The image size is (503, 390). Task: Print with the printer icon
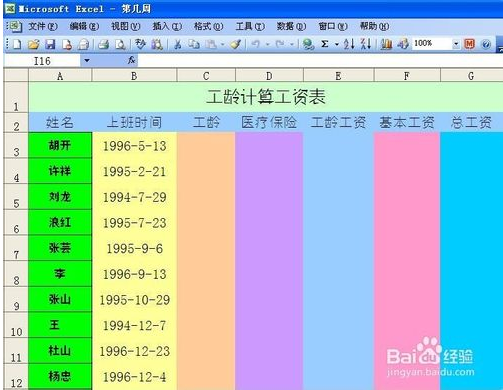coord(104,44)
